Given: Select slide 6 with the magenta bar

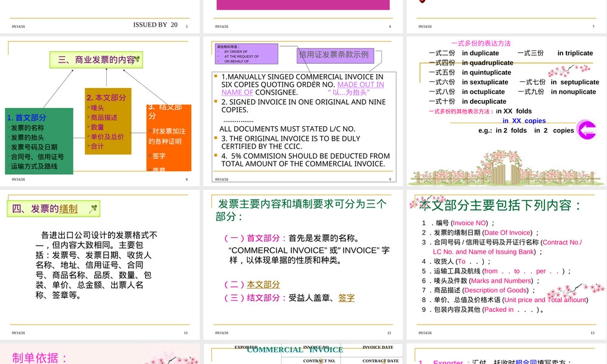Looking at the screenshot, I should pos(303,16).
